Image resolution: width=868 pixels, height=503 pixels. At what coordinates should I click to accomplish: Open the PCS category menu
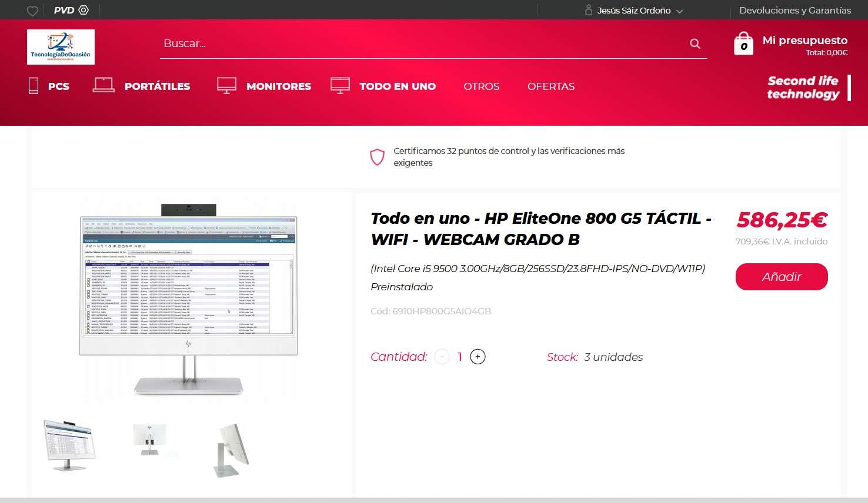[x=49, y=86]
